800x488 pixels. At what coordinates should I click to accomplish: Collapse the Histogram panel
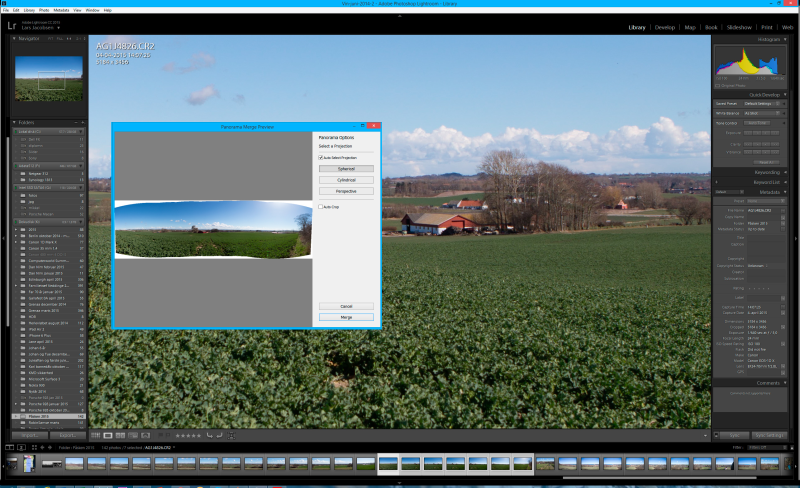tap(785, 39)
